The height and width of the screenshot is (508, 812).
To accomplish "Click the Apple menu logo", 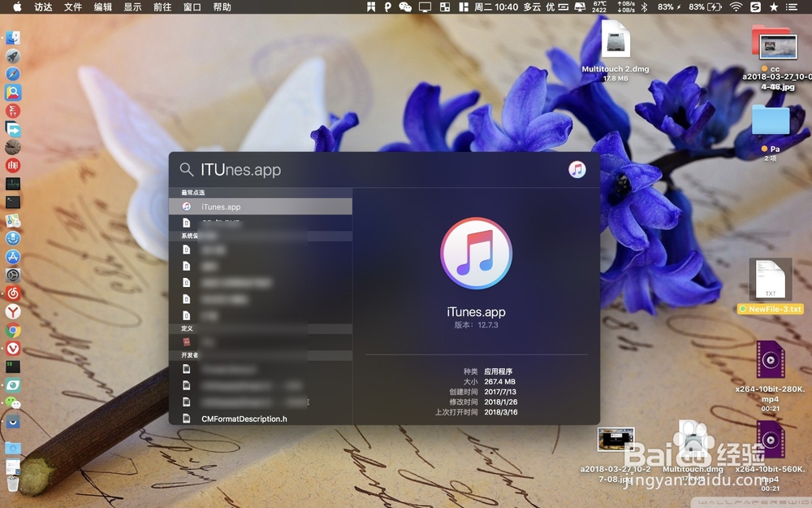I will 17,7.
